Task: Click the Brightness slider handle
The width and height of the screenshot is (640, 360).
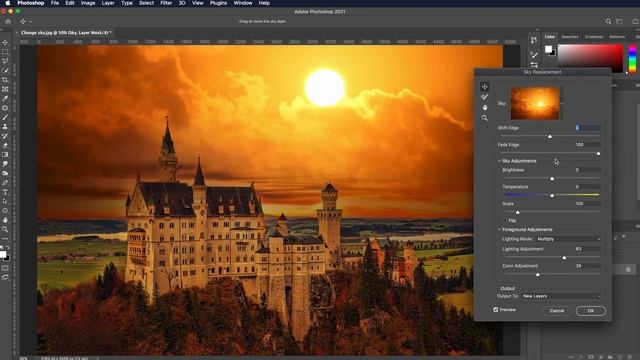Action: 552,179
